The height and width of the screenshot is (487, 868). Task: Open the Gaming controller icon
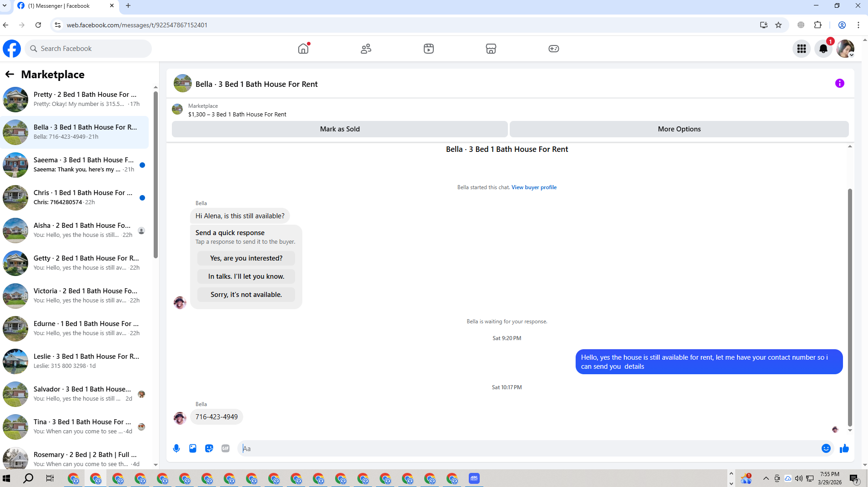click(x=553, y=49)
